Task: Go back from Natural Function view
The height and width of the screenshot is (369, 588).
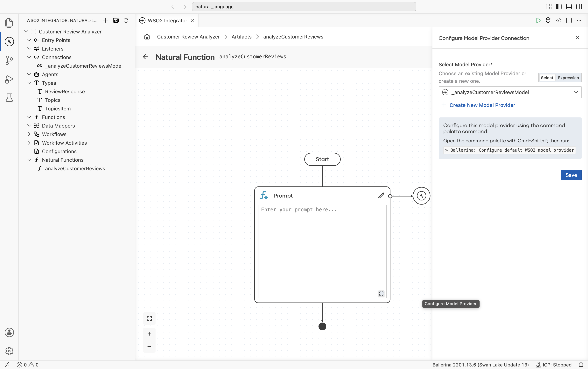Action: [145, 57]
